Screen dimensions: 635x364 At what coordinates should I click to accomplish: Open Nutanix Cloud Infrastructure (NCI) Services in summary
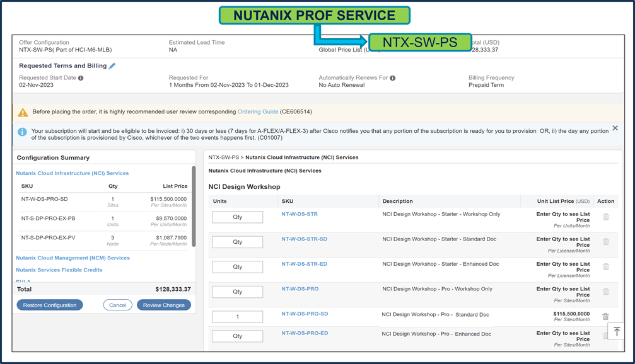(x=73, y=173)
